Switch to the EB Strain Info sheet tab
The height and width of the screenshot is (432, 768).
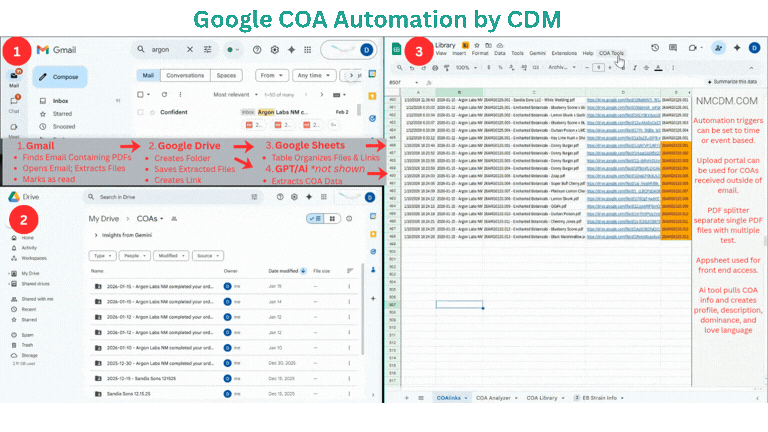(599, 398)
